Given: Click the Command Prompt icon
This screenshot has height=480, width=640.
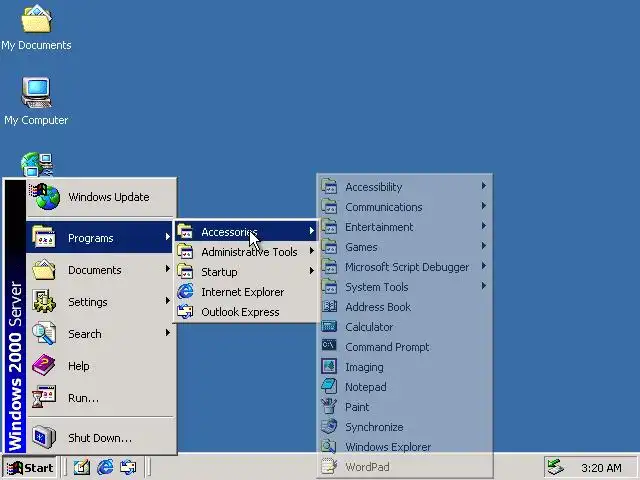Looking at the screenshot, I should [329, 345].
